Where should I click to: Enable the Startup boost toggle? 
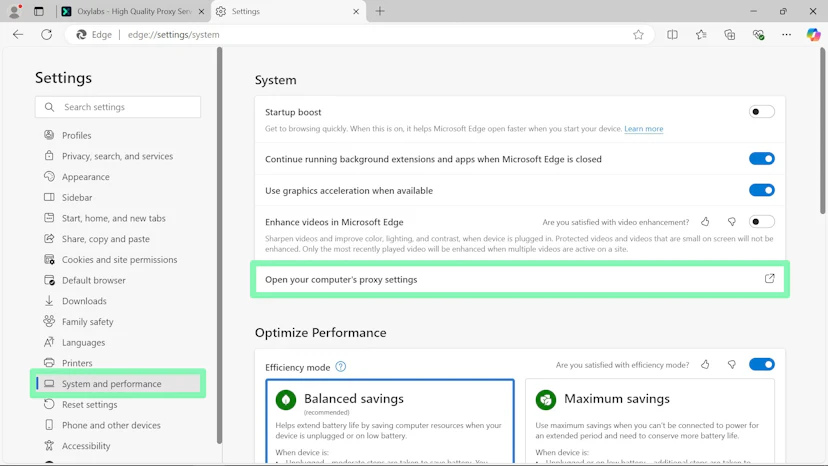(761, 111)
